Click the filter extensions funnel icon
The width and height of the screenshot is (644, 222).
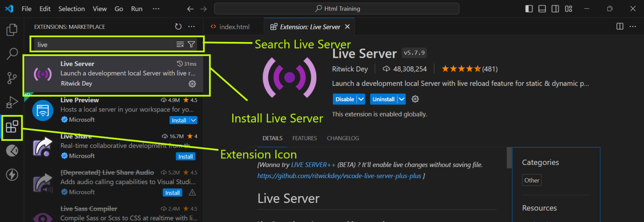pos(192,44)
